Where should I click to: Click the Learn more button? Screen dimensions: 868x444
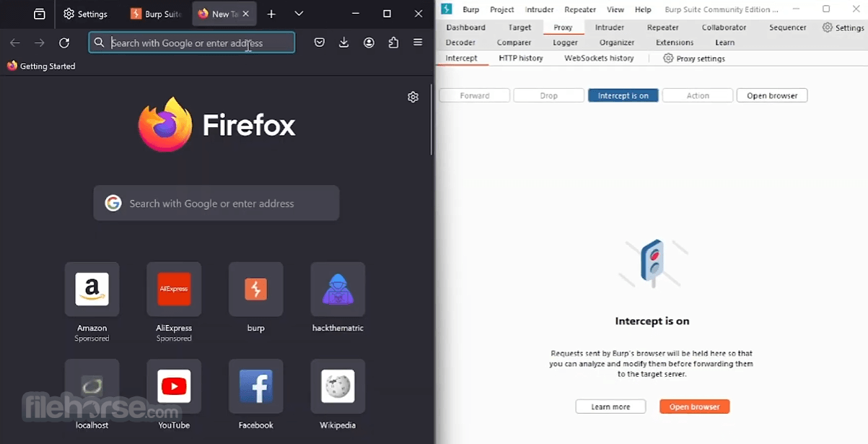[x=610, y=406]
